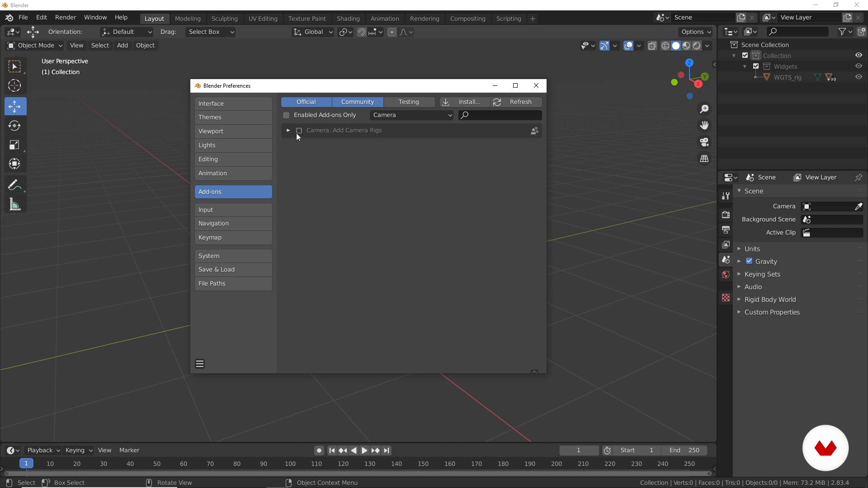The width and height of the screenshot is (868, 488).
Task: Open the Render menu
Action: pyautogui.click(x=66, y=17)
